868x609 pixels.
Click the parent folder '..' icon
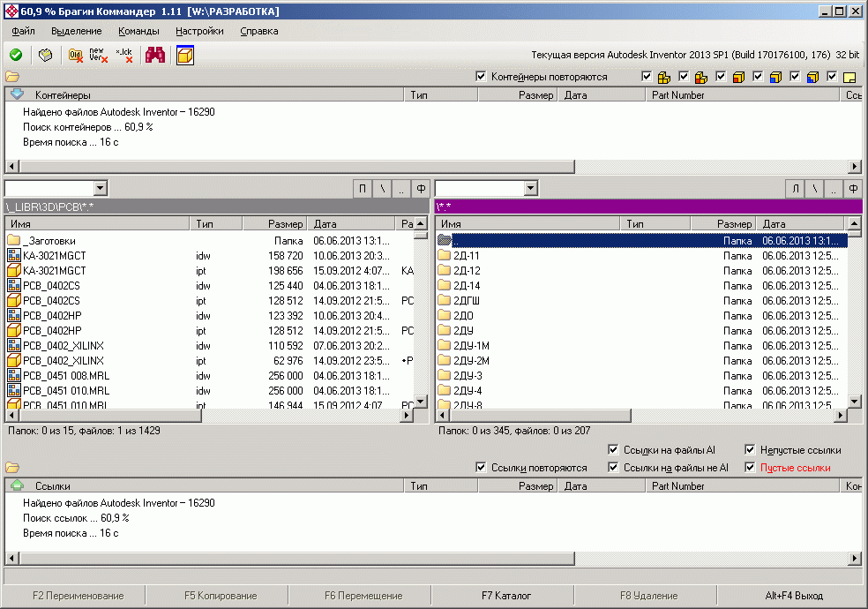coord(444,240)
